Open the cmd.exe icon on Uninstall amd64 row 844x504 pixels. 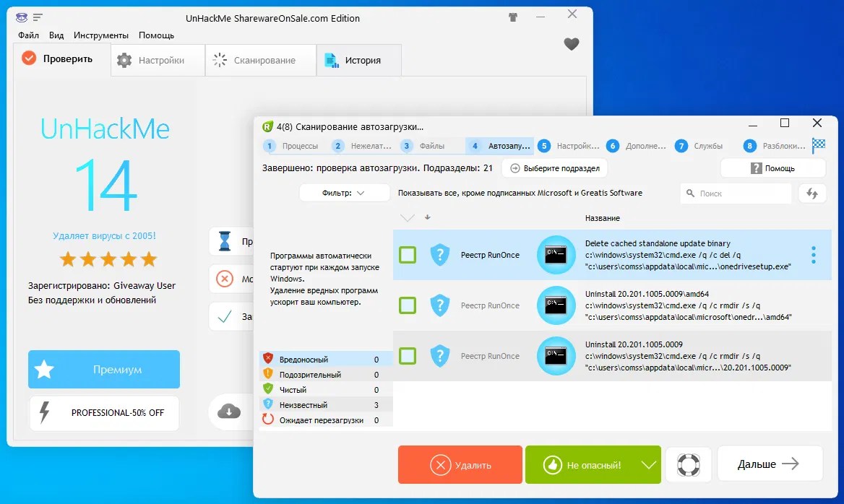(x=556, y=305)
